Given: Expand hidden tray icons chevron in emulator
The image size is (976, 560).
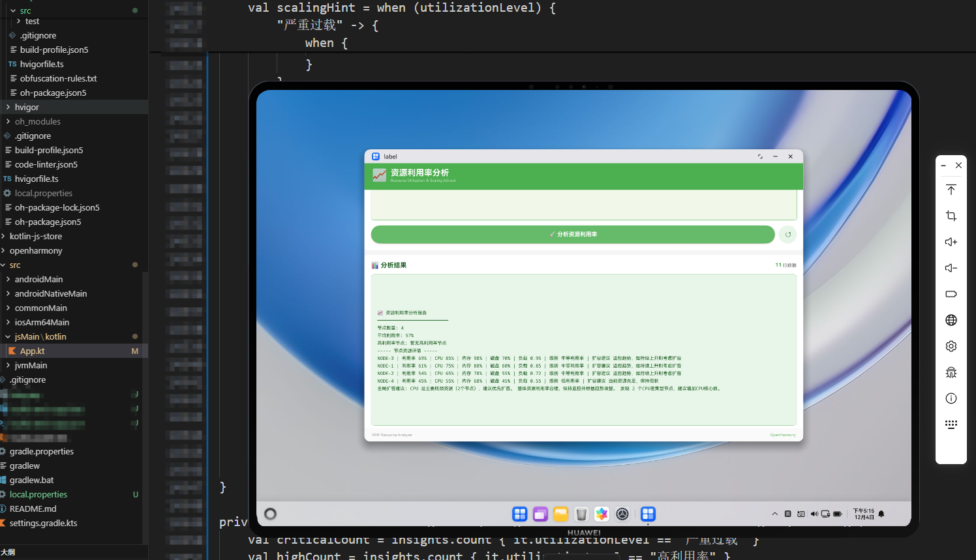Looking at the screenshot, I should (x=775, y=514).
